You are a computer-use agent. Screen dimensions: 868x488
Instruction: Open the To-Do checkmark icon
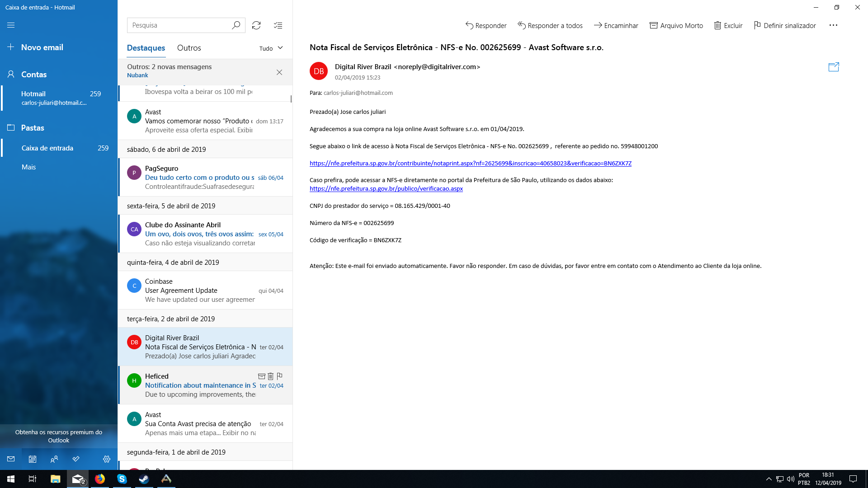76,459
